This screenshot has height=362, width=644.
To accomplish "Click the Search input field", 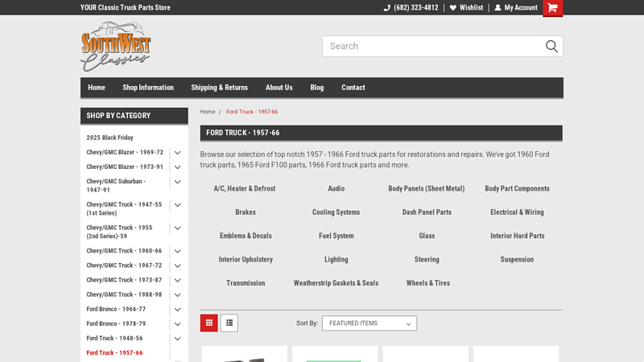I will point(431,47).
